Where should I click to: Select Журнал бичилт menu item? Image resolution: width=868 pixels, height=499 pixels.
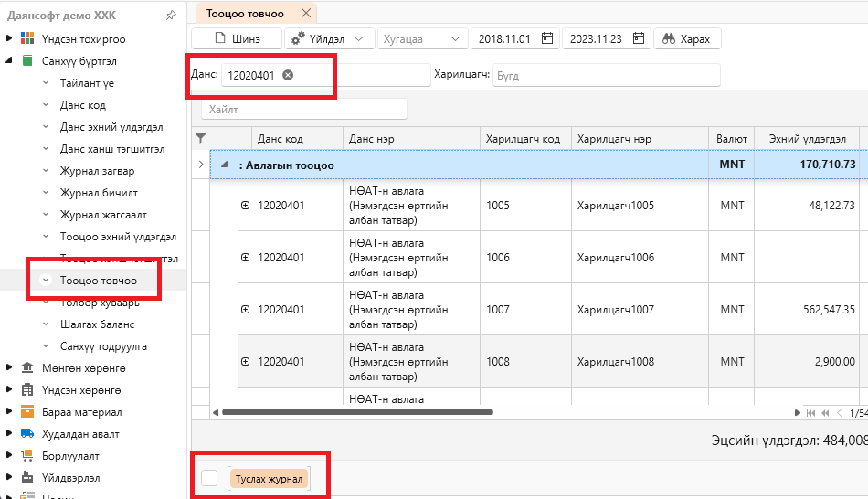(99, 193)
